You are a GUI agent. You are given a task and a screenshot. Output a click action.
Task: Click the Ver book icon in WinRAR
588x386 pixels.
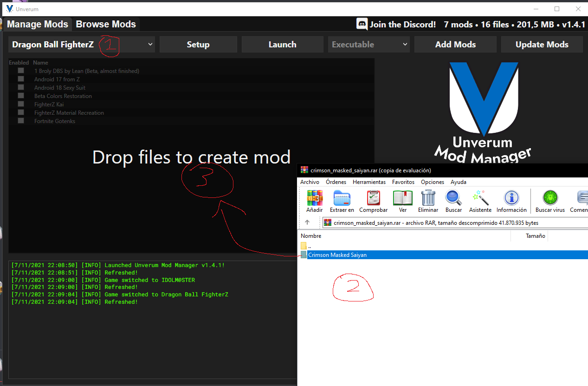(x=402, y=198)
